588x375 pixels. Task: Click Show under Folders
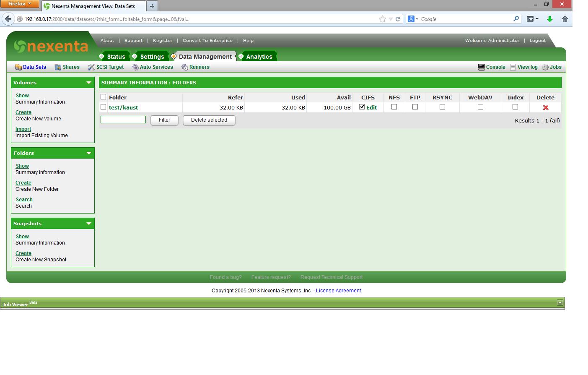point(22,166)
